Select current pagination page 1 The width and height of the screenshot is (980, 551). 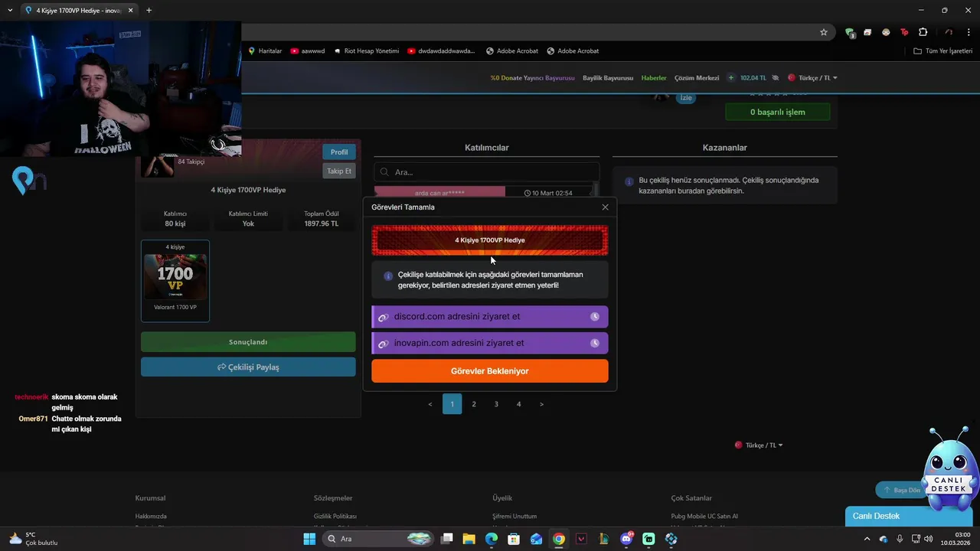tap(452, 404)
